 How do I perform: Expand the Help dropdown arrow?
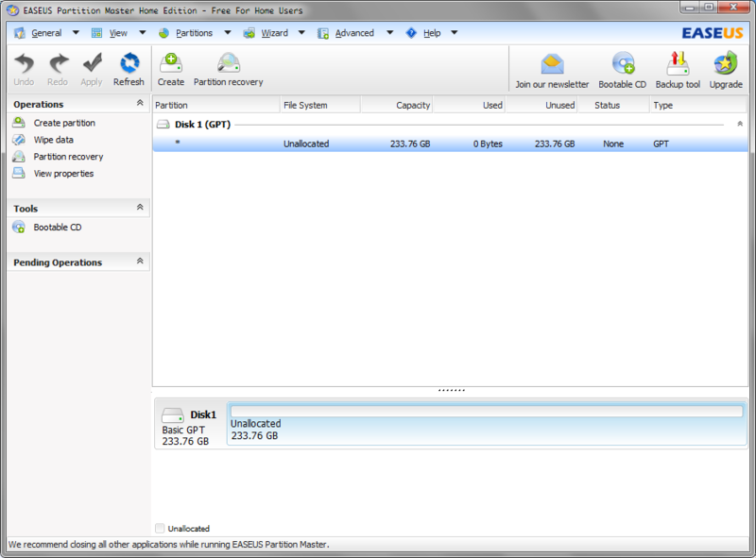click(455, 33)
